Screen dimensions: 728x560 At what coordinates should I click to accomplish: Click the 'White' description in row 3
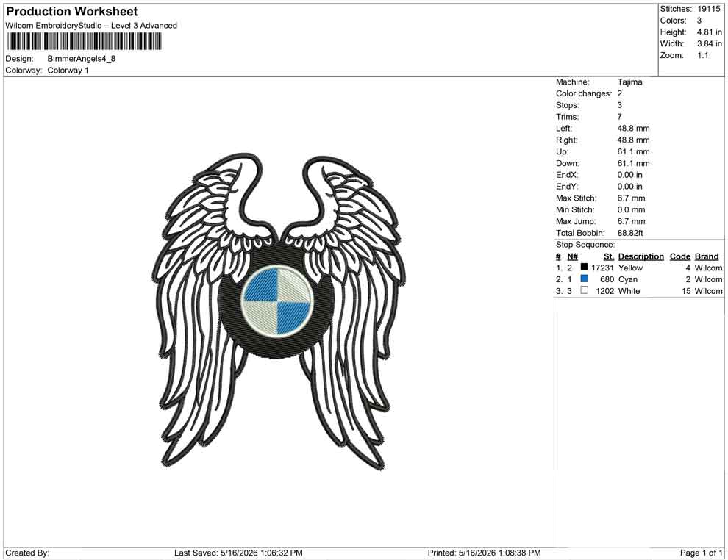[x=629, y=291]
